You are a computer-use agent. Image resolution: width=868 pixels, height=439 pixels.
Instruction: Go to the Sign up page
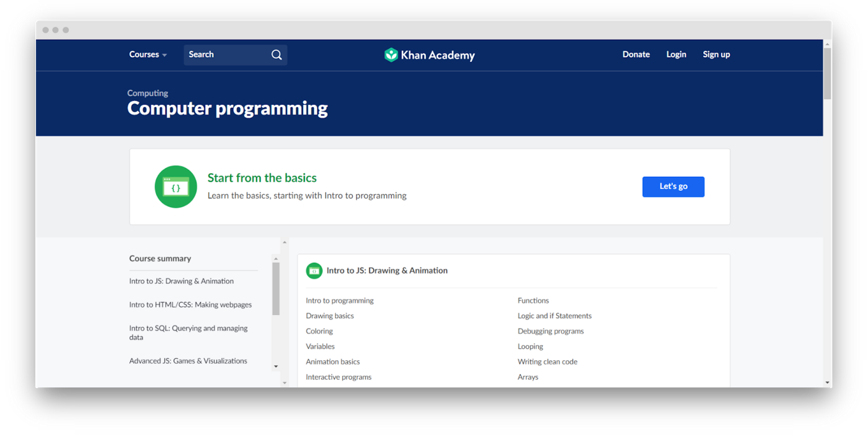[716, 55]
